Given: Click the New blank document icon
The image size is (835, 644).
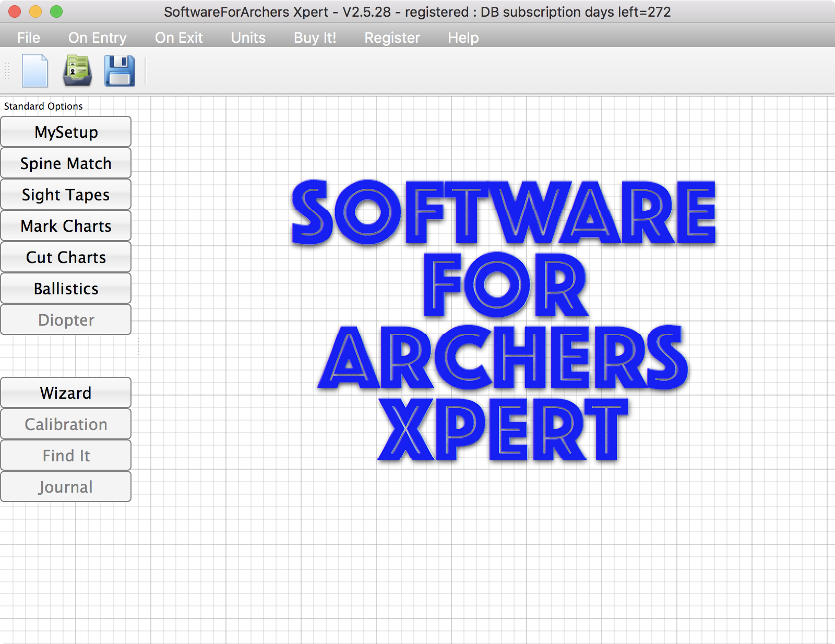Looking at the screenshot, I should tap(35, 70).
